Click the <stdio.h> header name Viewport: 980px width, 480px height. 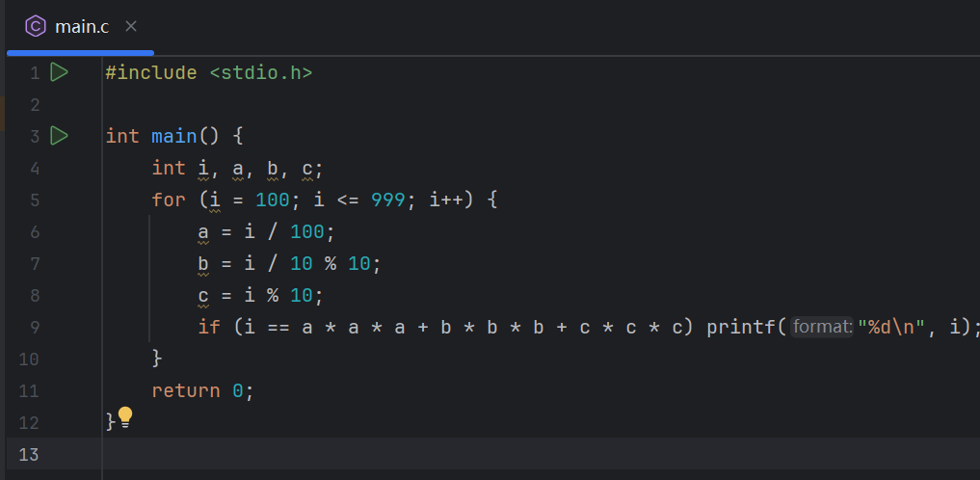click(260, 72)
